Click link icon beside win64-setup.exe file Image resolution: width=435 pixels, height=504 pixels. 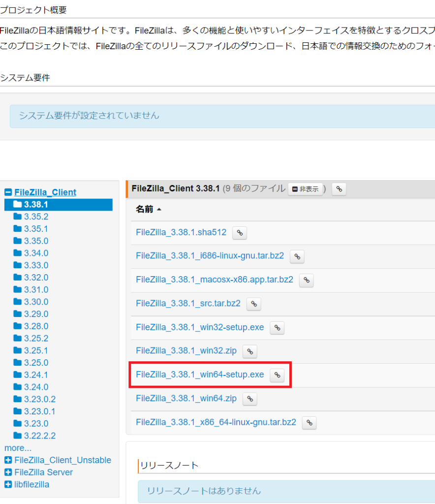277,375
